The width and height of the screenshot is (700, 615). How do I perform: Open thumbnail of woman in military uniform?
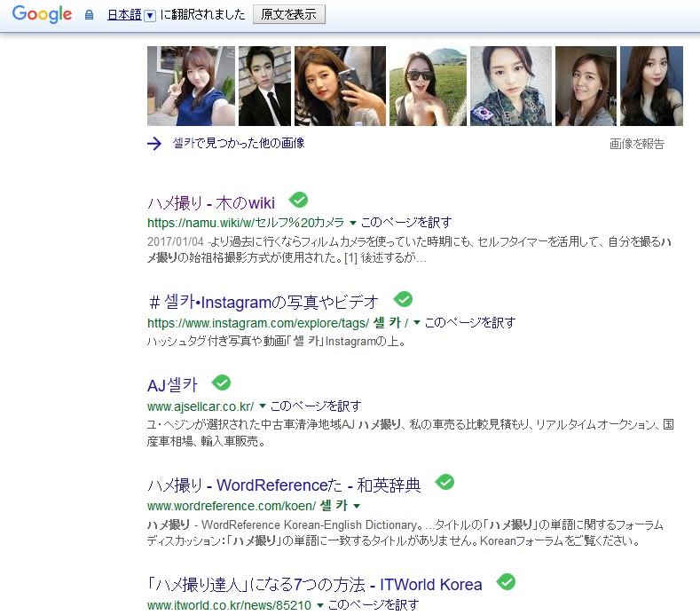(511, 86)
